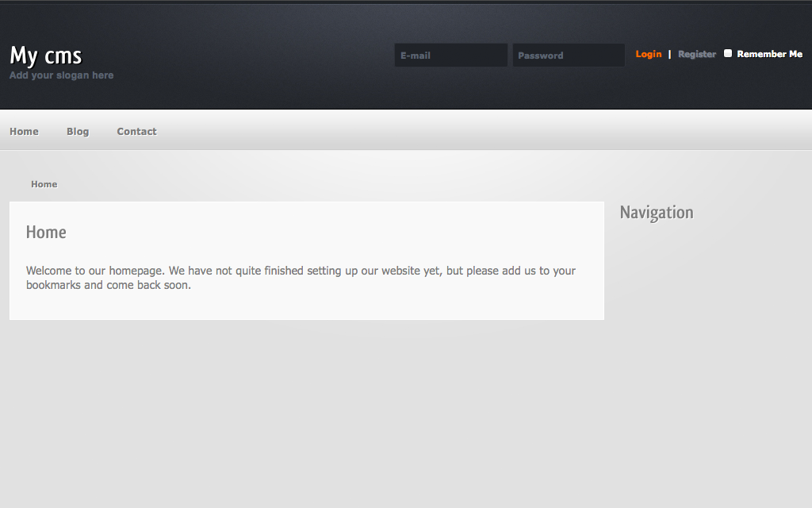The image size is (812, 508).
Task: Open the Contact menu item
Action: 136,132
